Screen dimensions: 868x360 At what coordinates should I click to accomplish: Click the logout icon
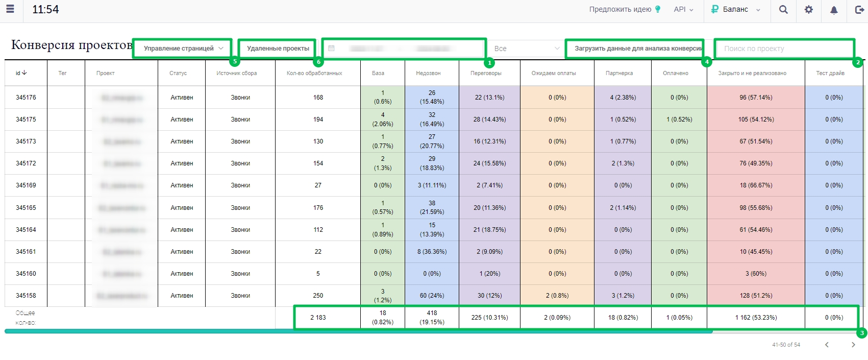[859, 9]
